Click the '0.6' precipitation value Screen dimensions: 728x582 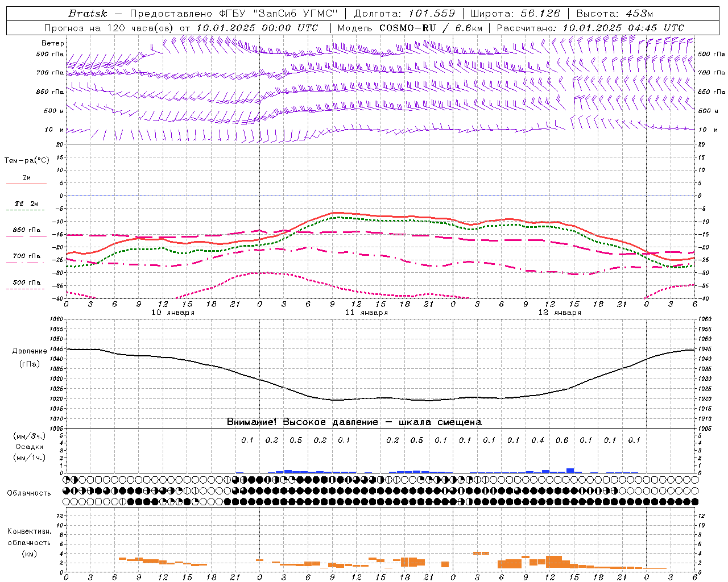pyautogui.click(x=562, y=440)
